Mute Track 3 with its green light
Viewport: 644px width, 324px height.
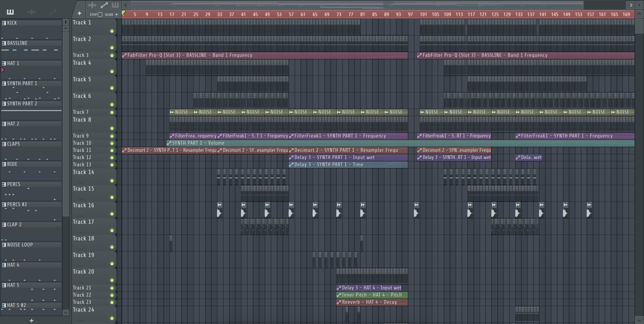point(112,55)
